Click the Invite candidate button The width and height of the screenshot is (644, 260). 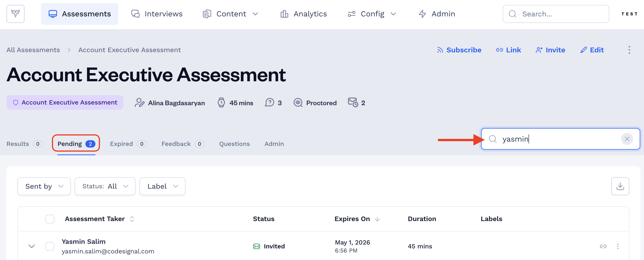click(x=550, y=50)
